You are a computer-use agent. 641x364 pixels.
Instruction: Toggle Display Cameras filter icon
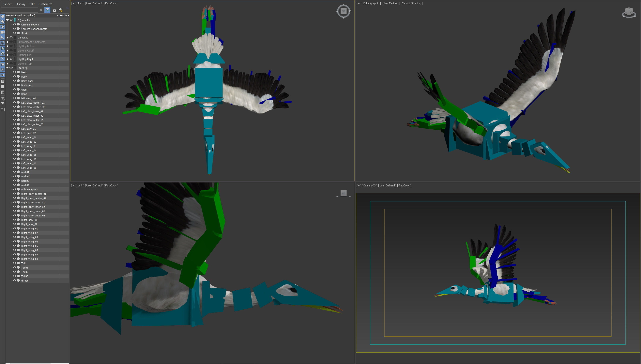3,32
